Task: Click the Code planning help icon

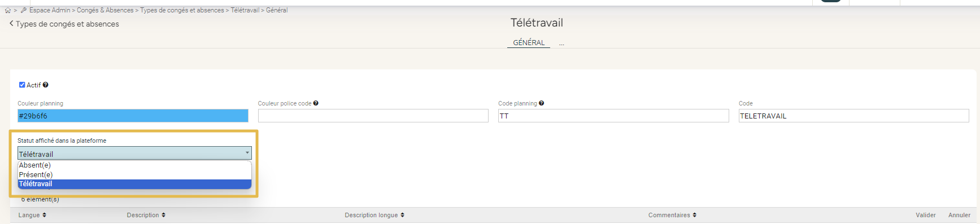Action: tap(541, 103)
